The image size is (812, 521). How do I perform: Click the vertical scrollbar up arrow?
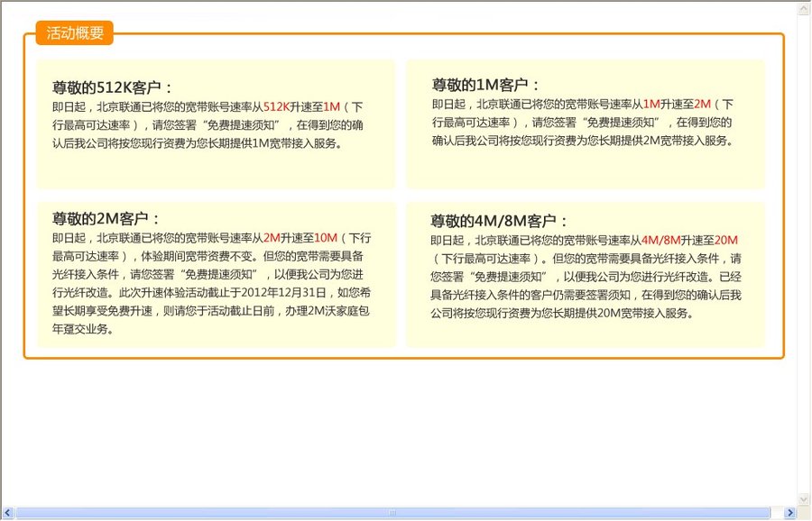(x=804, y=9)
